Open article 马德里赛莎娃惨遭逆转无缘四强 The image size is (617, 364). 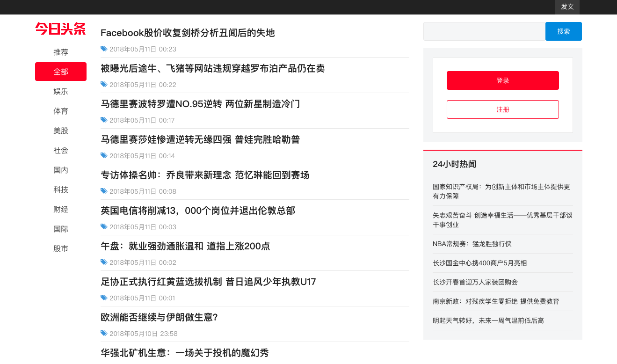click(200, 139)
